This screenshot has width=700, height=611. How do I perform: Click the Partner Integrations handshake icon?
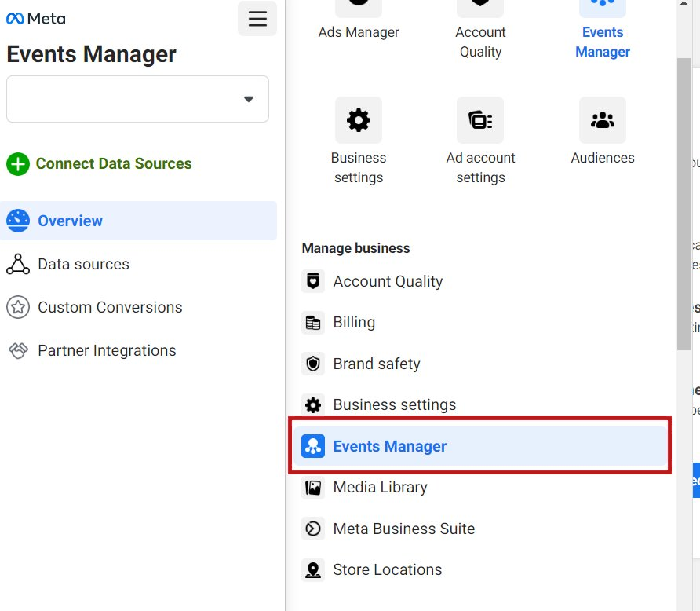tap(18, 350)
